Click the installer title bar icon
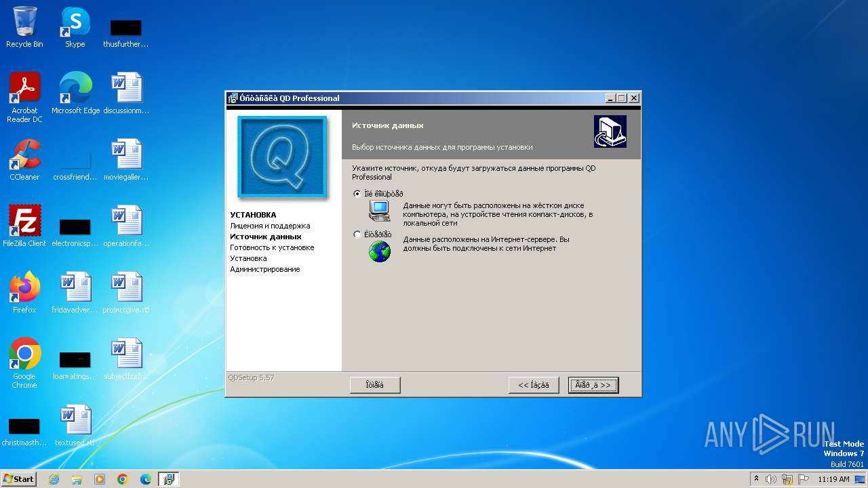The height and width of the screenshot is (488, 868). tap(233, 98)
